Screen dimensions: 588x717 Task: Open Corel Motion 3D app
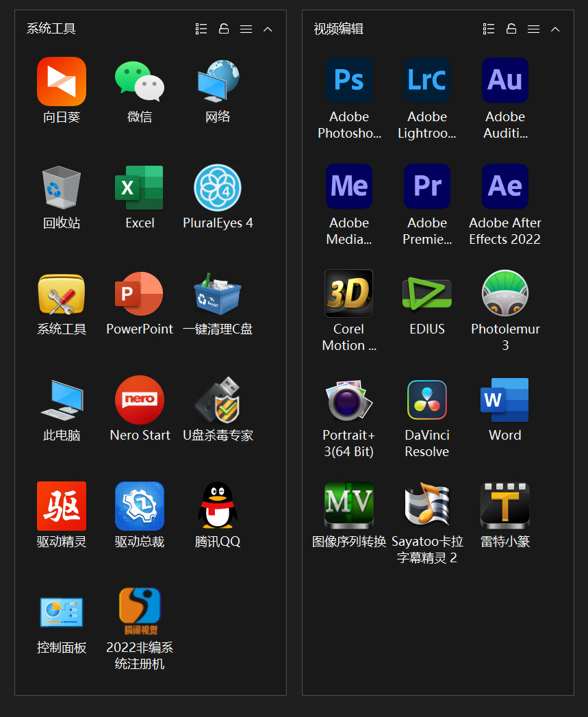pos(349,293)
